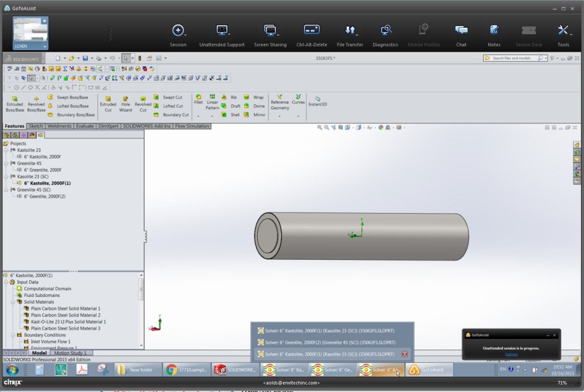Switch to the Motion Study 1 tab
The image size is (584, 392).
[x=70, y=353]
